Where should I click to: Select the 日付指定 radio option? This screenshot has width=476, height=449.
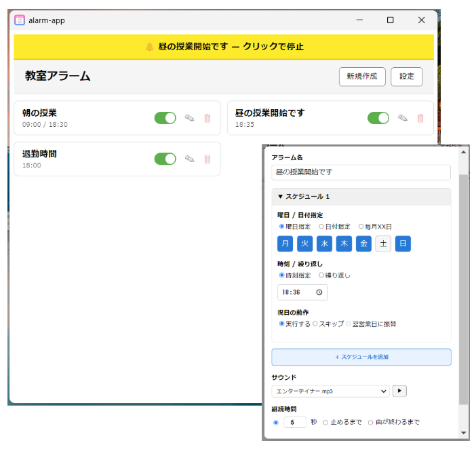pyautogui.click(x=321, y=227)
